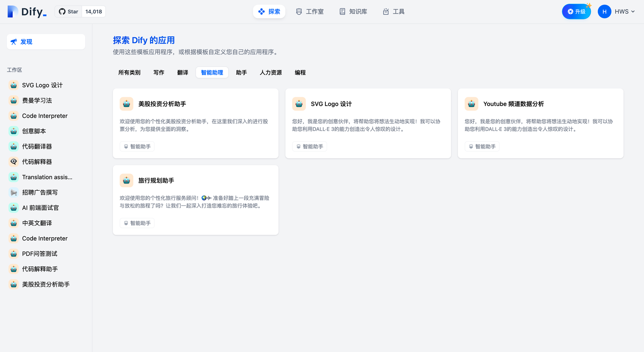Click the 招聘广告撰写 app icon
The height and width of the screenshot is (352, 644).
click(x=14, y=192)
